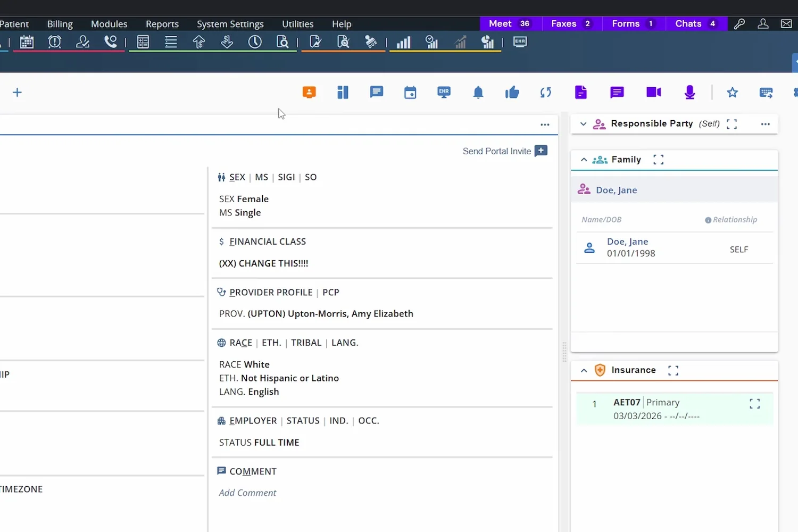Viewport: 798px width, 532px height.
Task: Click the Meet 36 button
Action: click(511, 23)
